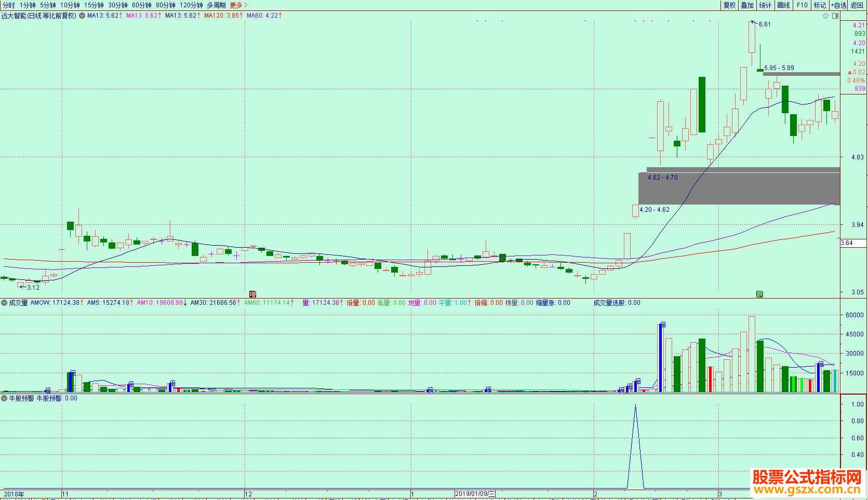
Task: Click the 叠加 overlay button
Action: click(747, 5)
